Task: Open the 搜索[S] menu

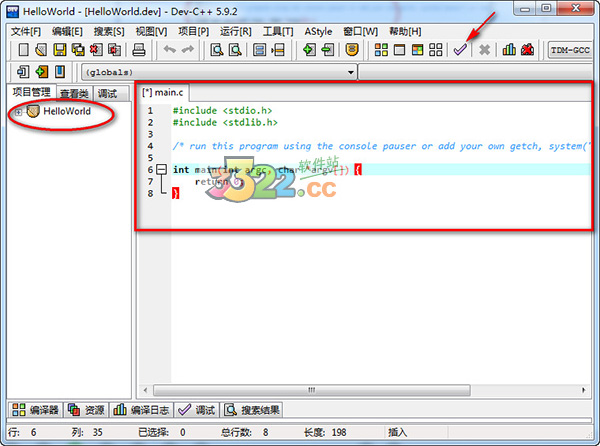Action: coord(109,31)
